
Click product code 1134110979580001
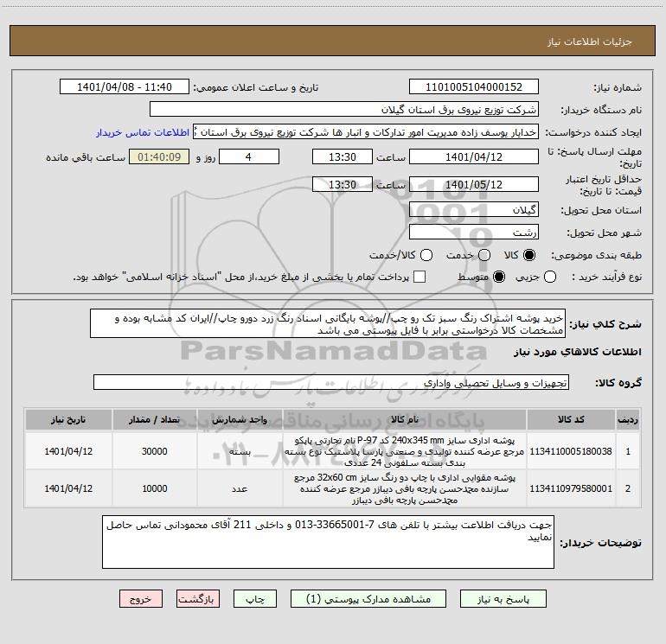pos(571,488)
